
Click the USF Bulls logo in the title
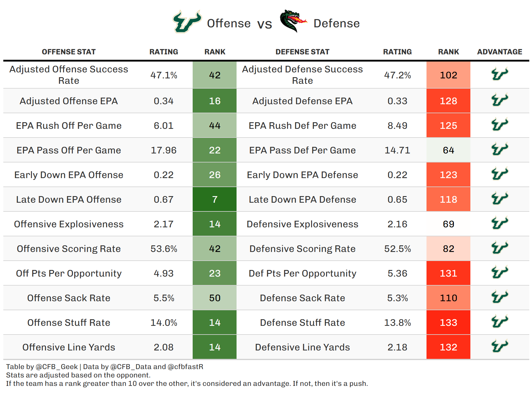pos(187,22)
